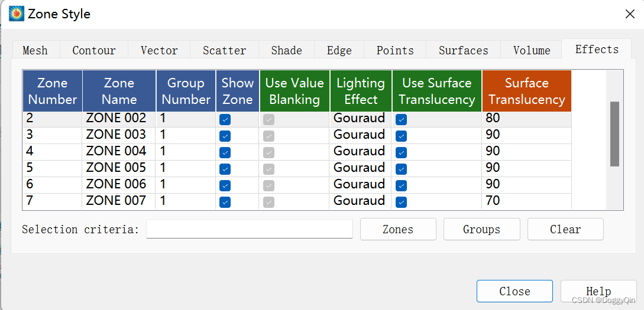Select the ZONE 006 row name cell
This screenshot has width=644, height=310.
(x=119, y=184)
